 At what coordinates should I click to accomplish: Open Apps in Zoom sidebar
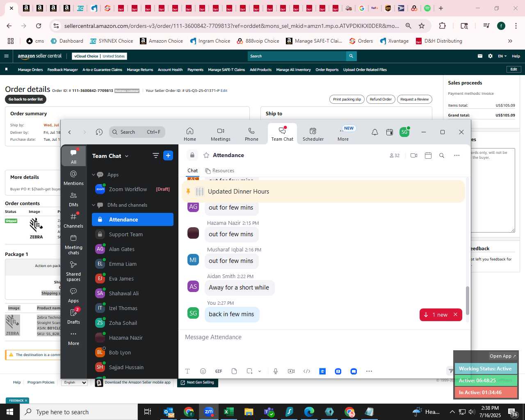[x=73, y=295]
